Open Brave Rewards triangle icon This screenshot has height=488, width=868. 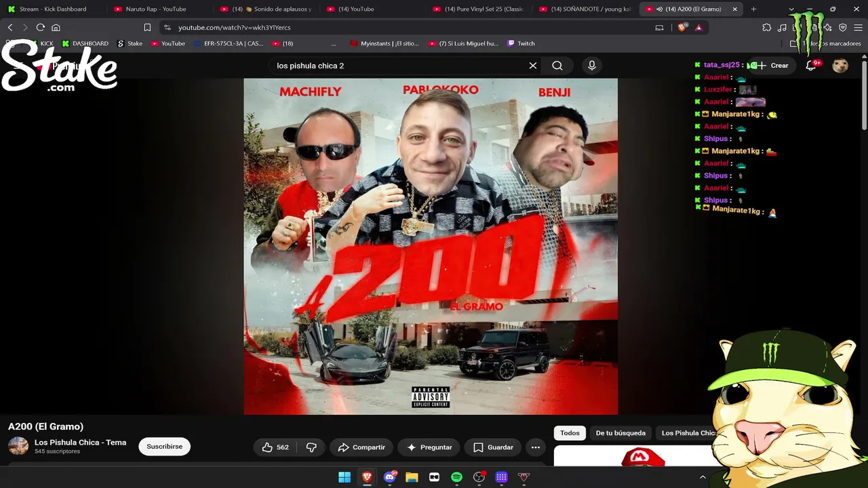click(x=698, y=28)
